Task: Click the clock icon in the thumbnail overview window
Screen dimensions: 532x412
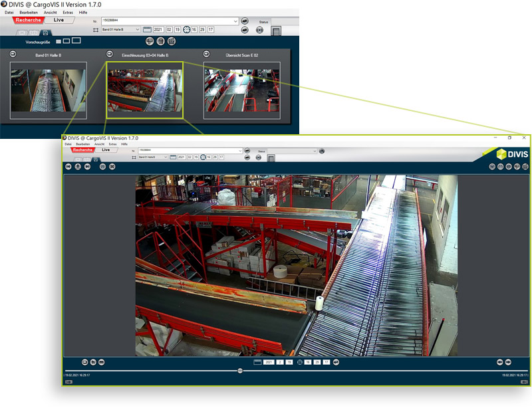Action: pyautogui.click(x=187, y=30)
